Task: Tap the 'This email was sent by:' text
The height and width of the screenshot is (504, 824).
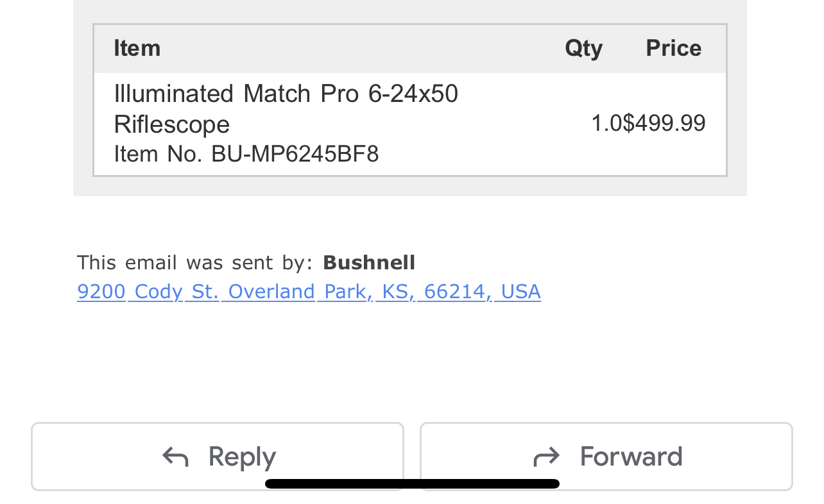Action: click(195, 262)
